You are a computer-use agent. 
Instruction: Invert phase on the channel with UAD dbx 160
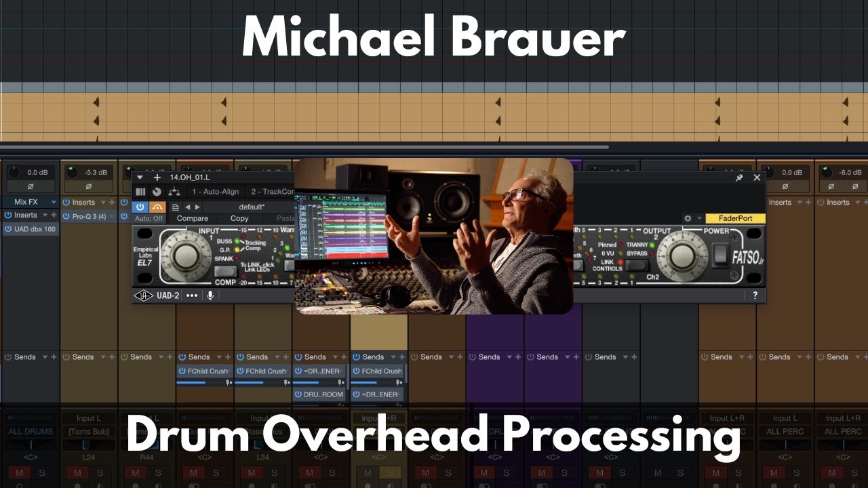[31, 186]
